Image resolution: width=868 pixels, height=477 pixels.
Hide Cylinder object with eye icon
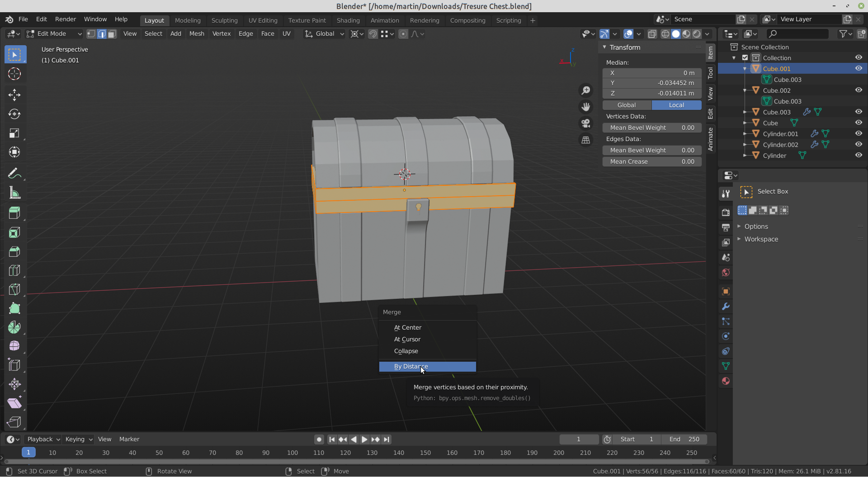click(x=859, y=155)
